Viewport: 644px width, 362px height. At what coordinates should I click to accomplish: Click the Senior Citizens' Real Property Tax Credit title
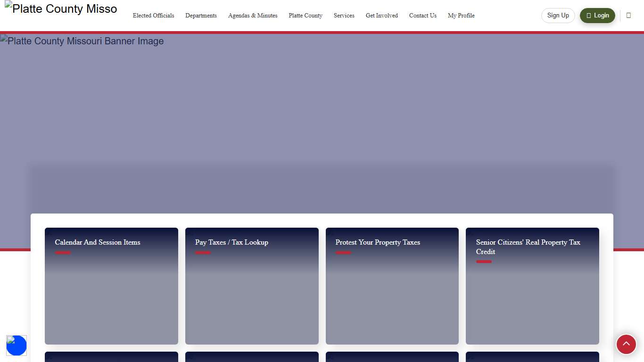528,247
